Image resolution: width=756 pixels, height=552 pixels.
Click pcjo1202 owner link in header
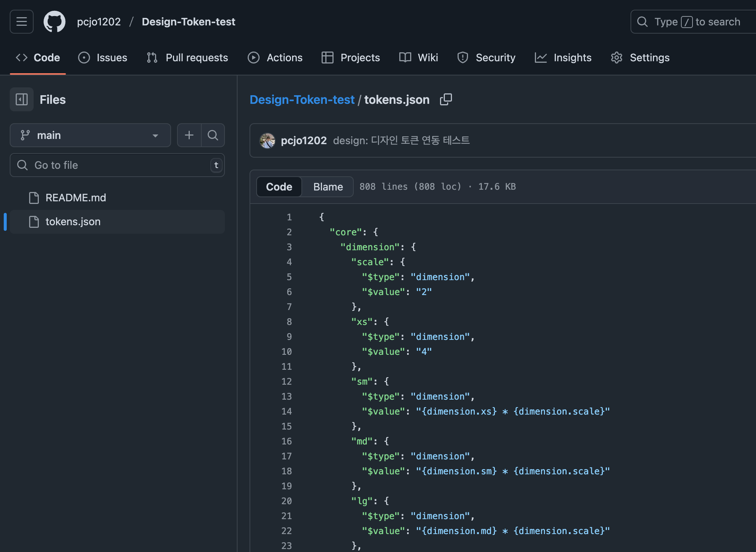[99, 22]
